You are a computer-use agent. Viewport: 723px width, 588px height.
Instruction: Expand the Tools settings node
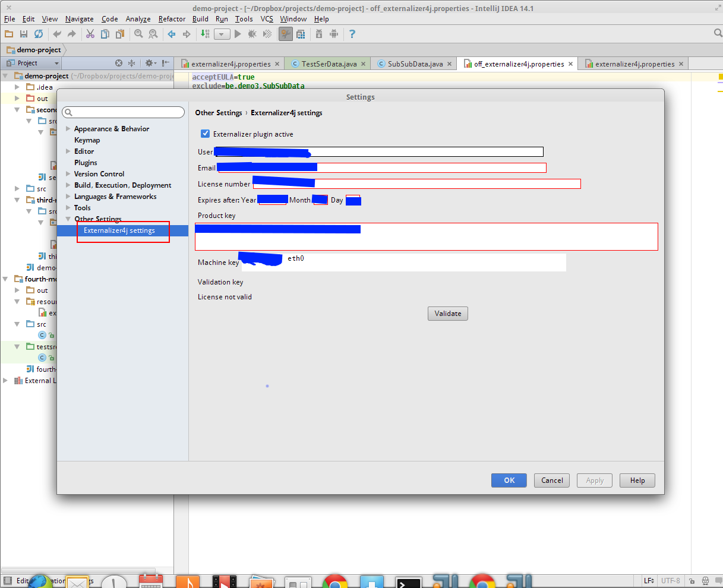(68, 208)
